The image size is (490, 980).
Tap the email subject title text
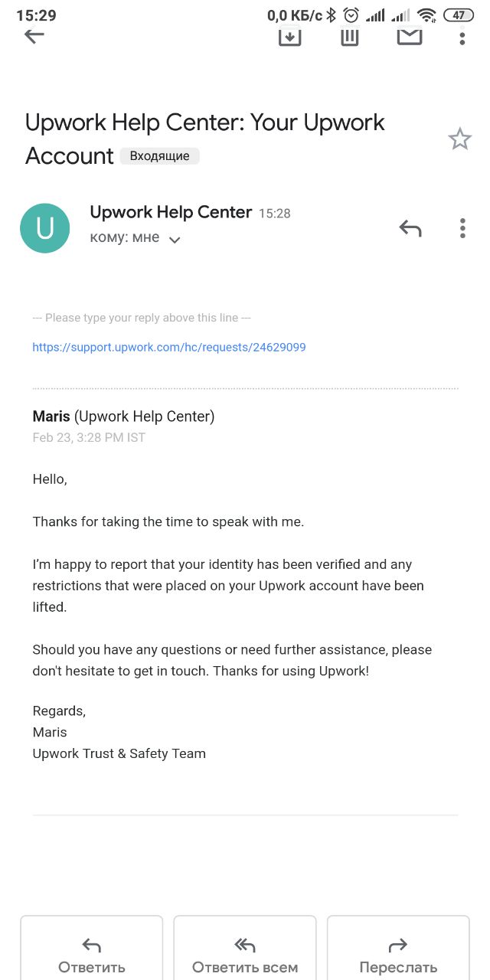204,139
